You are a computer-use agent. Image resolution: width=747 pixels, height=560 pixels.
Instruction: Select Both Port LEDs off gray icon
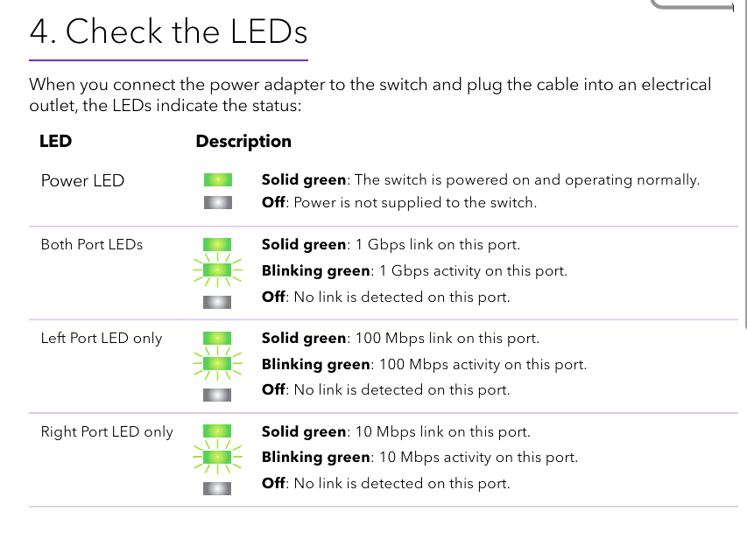coord(217,302)
